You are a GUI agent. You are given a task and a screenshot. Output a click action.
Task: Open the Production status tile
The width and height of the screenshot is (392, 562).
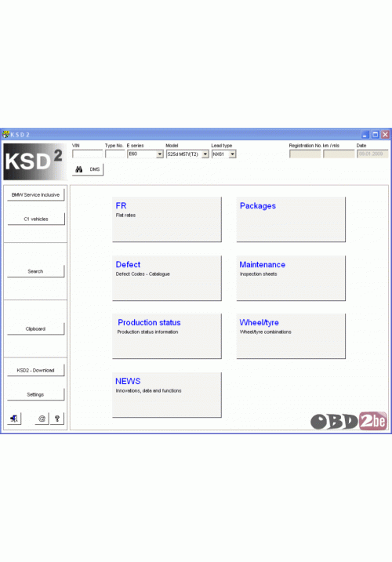click(167, 335)
